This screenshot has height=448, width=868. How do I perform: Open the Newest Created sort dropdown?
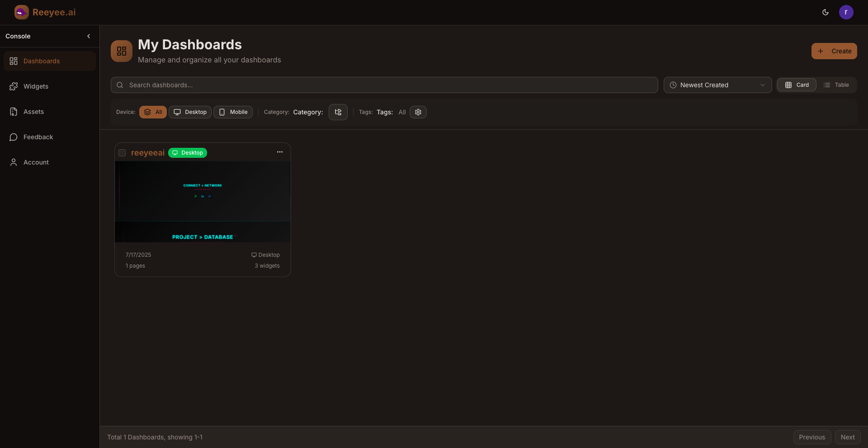(717, 85)
